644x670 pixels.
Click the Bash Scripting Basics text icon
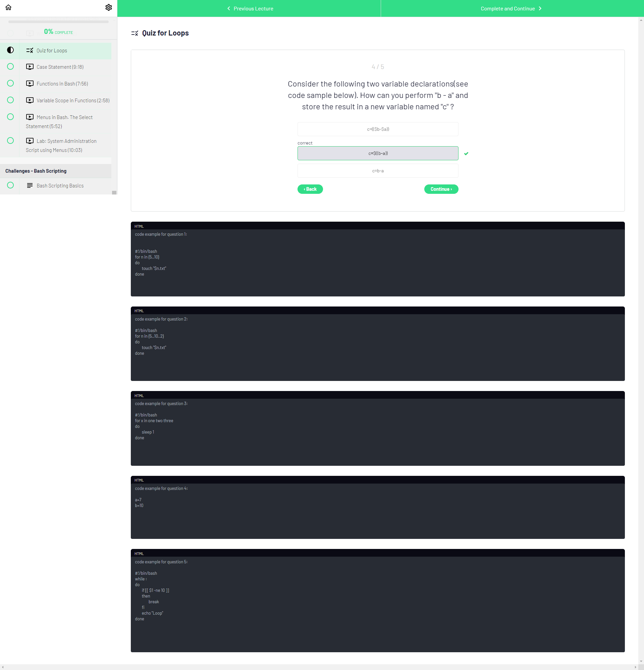[30, 186]
